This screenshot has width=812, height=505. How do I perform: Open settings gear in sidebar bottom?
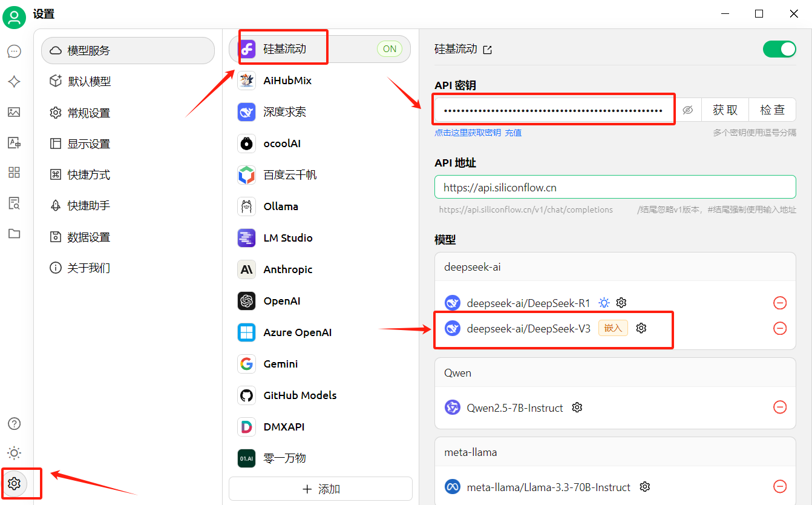14,483
